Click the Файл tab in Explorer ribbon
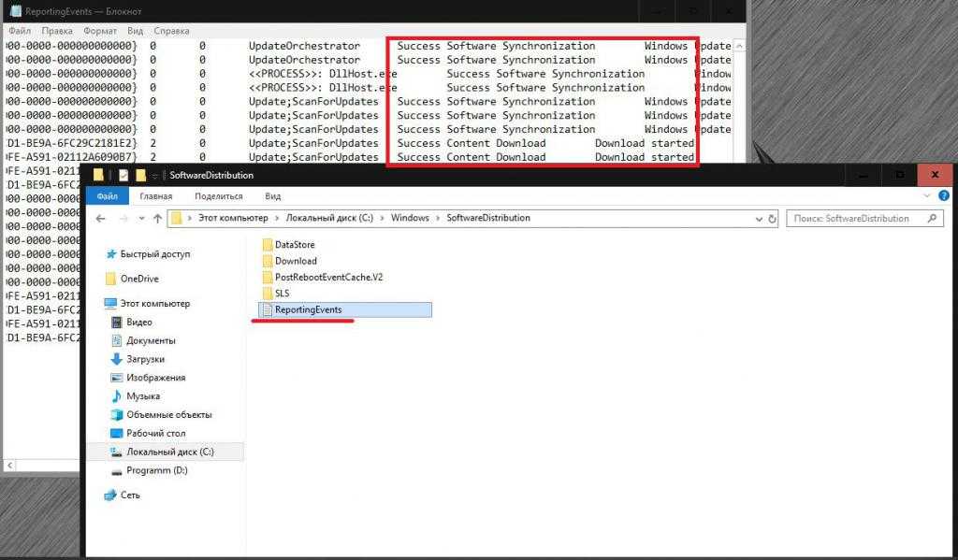 107,196
